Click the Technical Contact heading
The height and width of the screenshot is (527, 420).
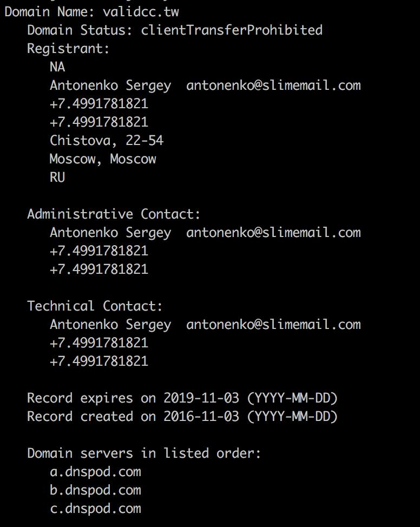95,306
